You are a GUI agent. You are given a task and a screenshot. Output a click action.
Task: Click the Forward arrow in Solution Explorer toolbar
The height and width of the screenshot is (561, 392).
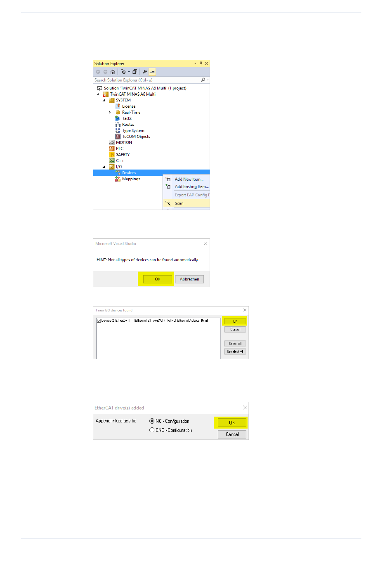point(105,72)
